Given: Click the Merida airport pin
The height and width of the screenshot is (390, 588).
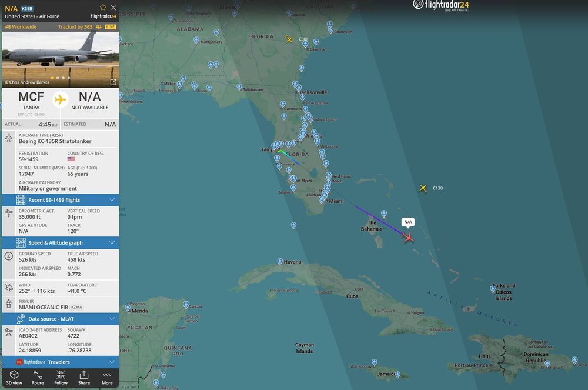Looking at the screenshot, I should coord(128,308).
